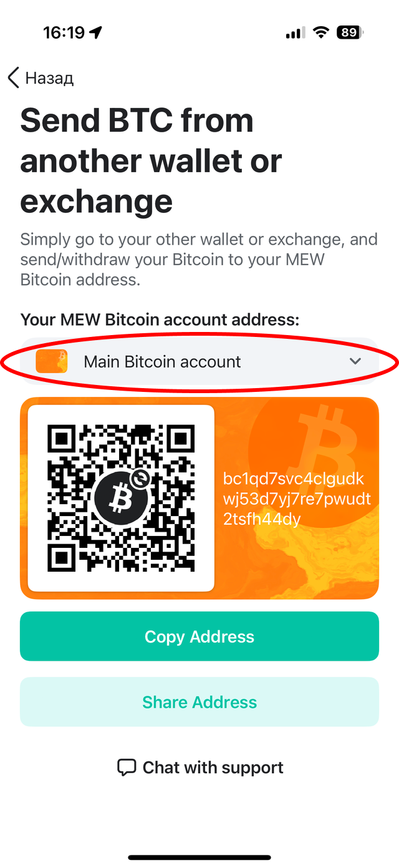Tap the back chevron arrow icon
Image resolution: width=399 pixels, height=868 pixels.
(x=13, y=78)
